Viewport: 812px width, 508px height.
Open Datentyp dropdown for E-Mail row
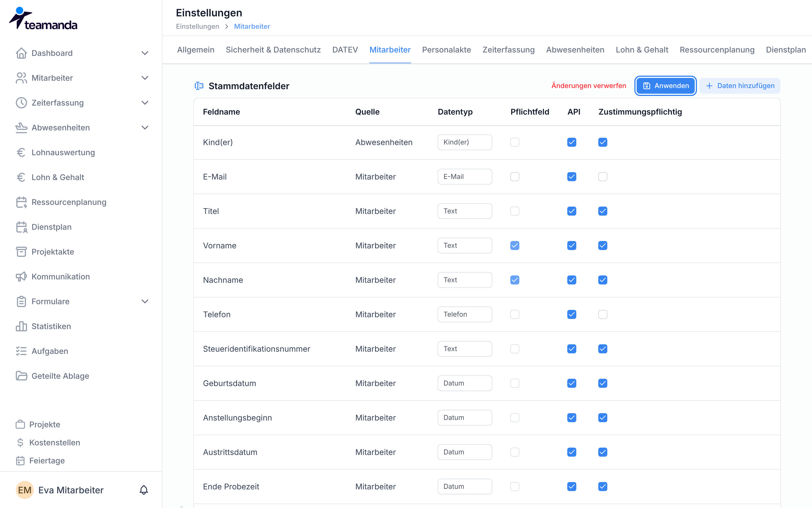[465, 177]
